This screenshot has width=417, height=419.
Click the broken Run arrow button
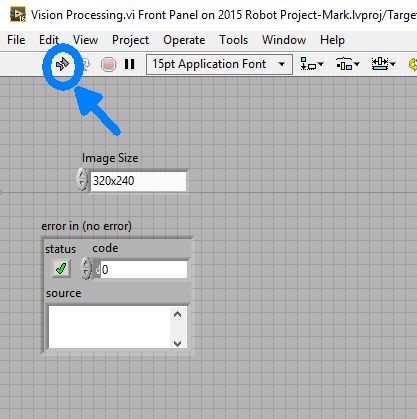(x=62, y=64)
